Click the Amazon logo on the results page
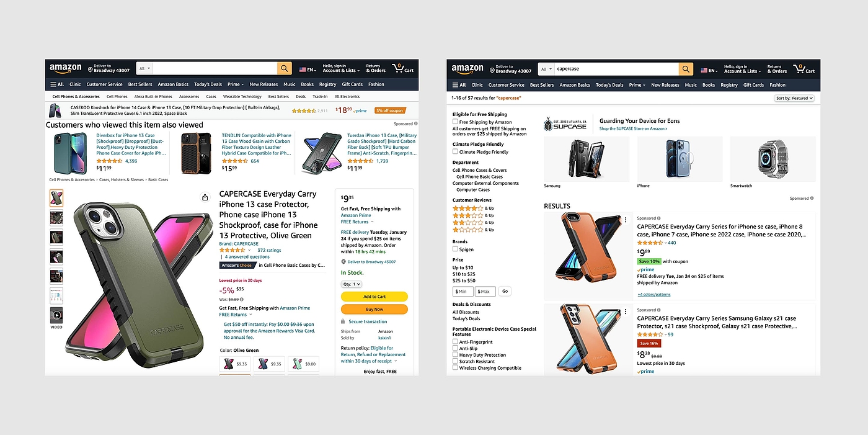The image size is (868, 435). pyautogui.click(x=467, y=70)
